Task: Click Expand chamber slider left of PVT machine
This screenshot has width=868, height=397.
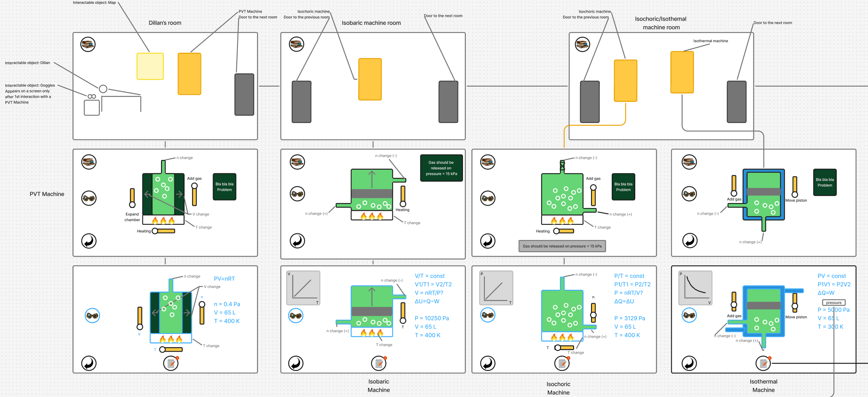Action: point(132,198)
